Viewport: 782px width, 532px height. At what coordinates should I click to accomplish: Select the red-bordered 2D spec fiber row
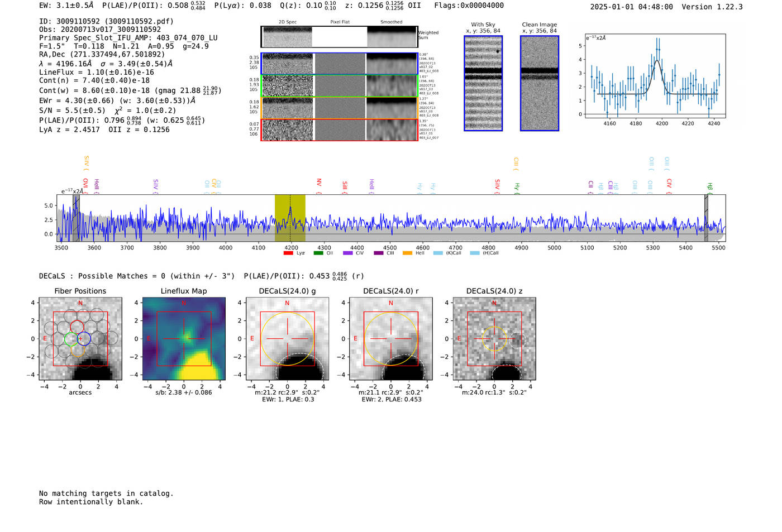(x=339, y=130)
